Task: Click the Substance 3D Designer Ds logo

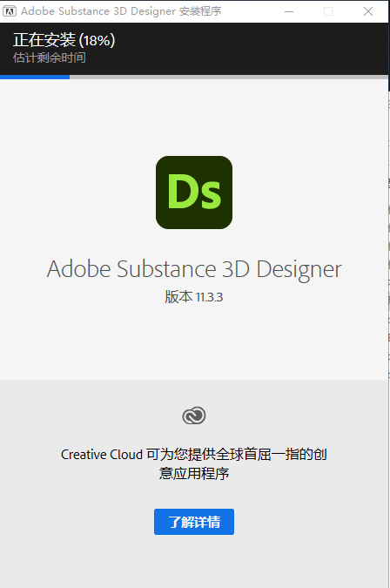Action: [194, 193]
